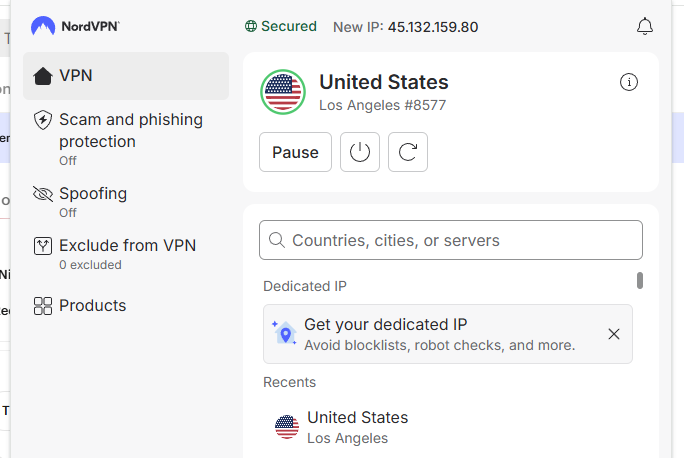This screenshot has width=684, height=458.
Task: Open Scam and phishing protection settings
Action: pyautogui.click(x=126, y=138)
